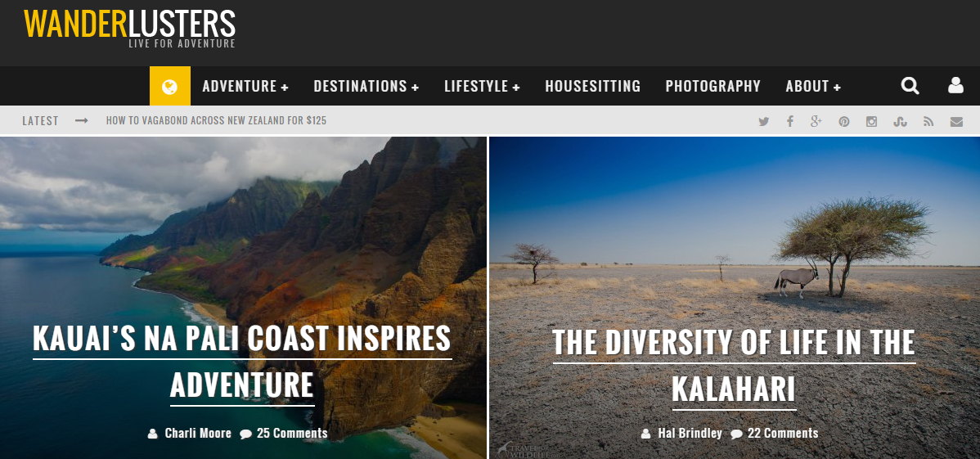
Task: Open the Housesitting menu item
Action: (592, 86)
